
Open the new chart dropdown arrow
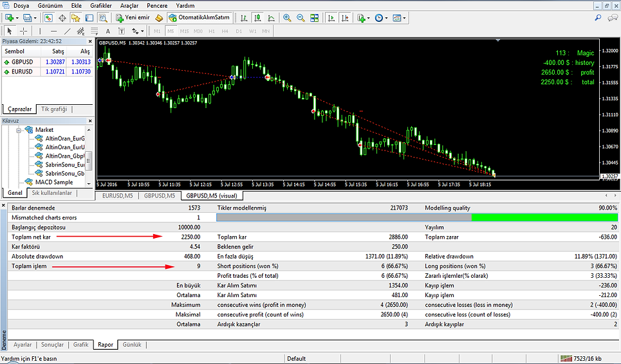pyautogui.click(x=17, y=18)
